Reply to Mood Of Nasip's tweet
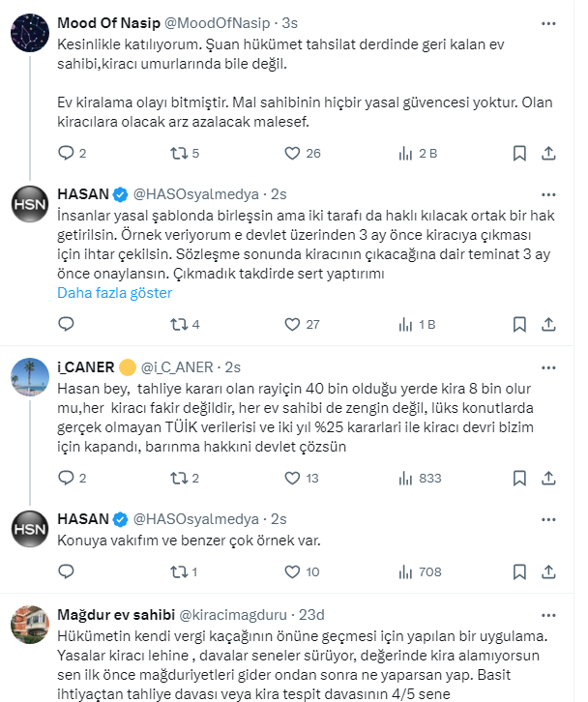 pos(67,153)
